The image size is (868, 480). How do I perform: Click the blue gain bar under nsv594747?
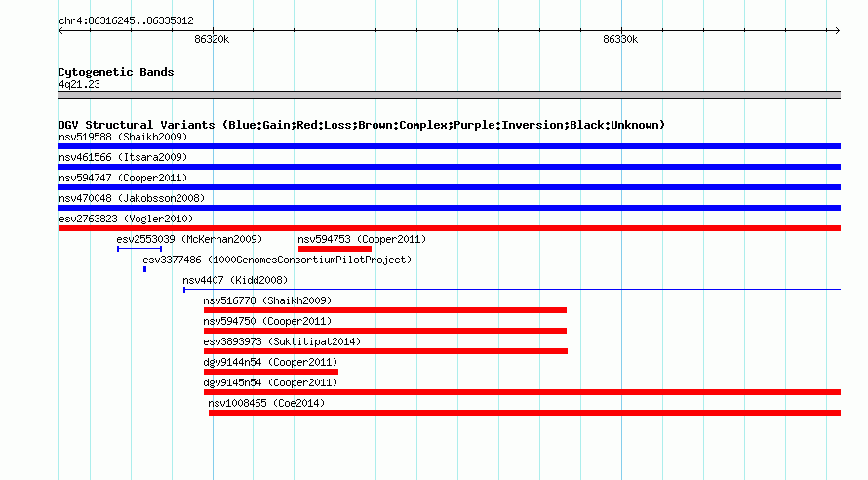pyautogui.click(x=449, y=187)
